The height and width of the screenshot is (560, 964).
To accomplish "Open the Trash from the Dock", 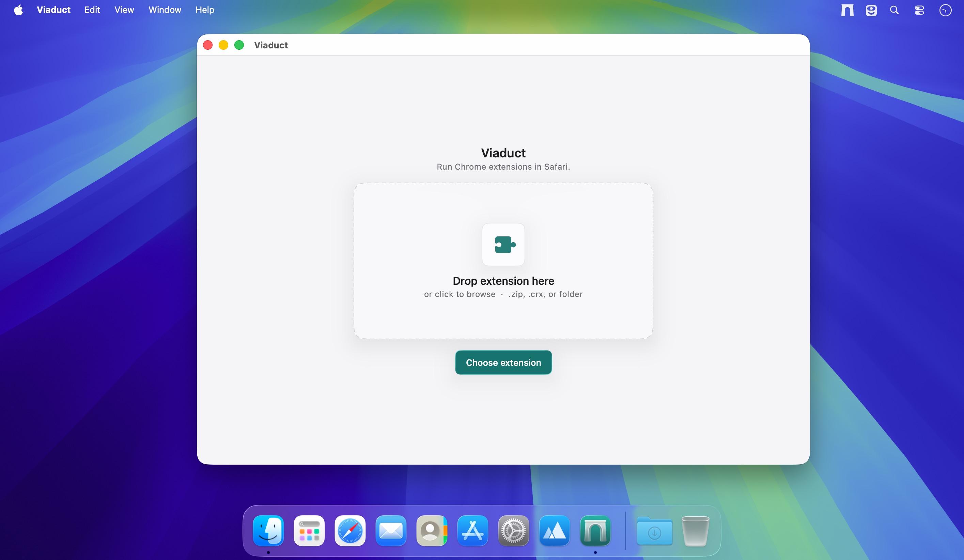I will point(696,531).
